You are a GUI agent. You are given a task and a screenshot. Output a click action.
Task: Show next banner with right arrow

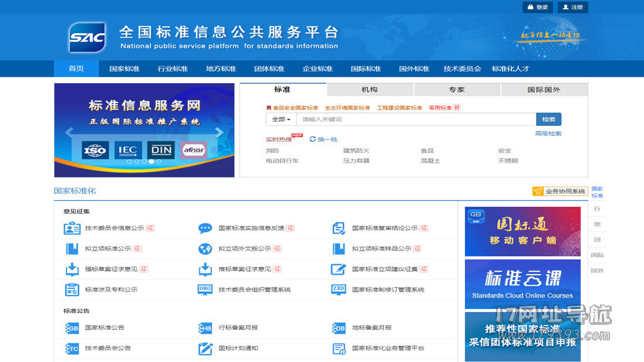point(219,132)
